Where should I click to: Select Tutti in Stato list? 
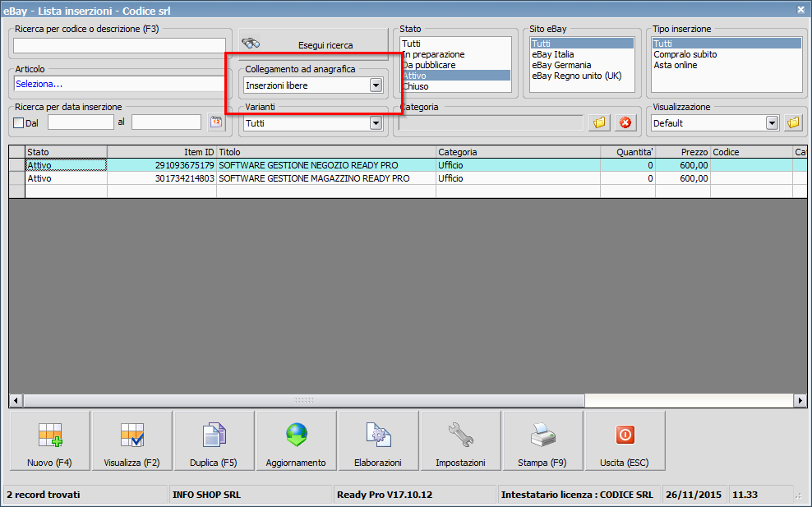point(455,44)
